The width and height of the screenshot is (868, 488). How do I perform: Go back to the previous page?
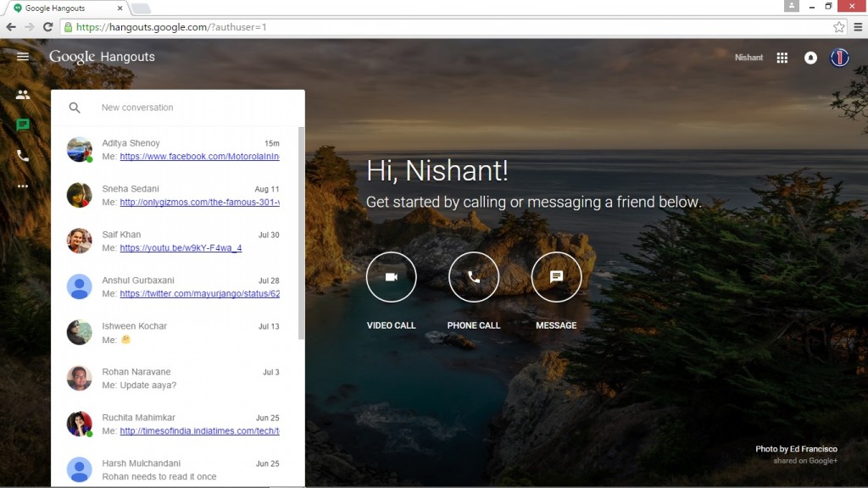coord(11,27)
